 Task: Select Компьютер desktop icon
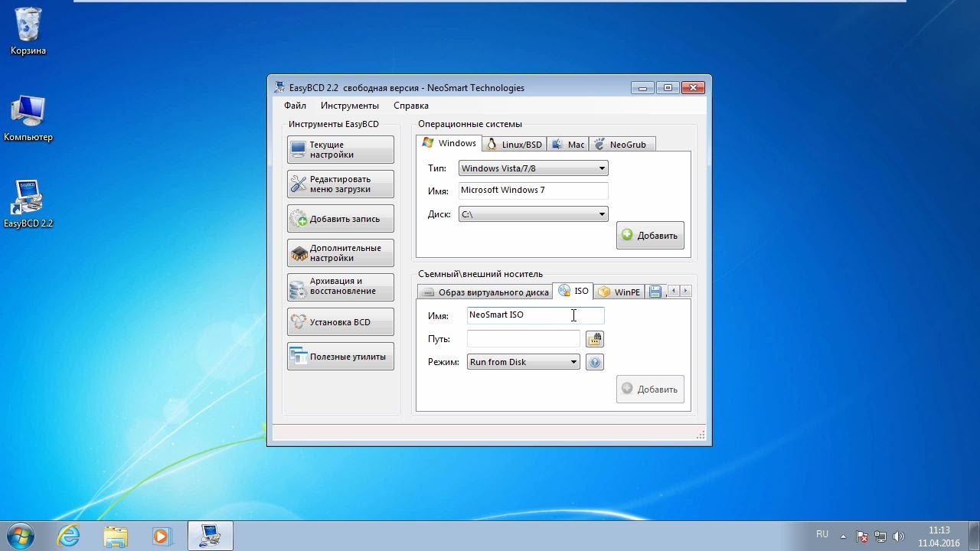click(28, 119)
